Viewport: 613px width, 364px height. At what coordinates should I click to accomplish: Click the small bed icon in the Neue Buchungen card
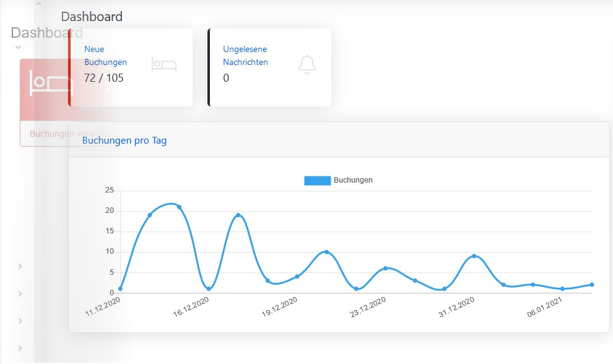point(164,64)
